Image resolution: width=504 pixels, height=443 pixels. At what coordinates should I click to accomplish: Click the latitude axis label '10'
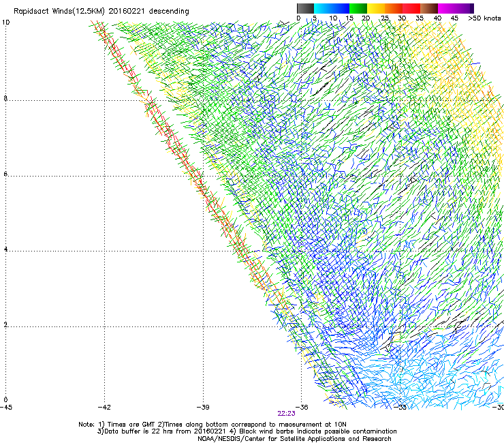tap(5, 22)
